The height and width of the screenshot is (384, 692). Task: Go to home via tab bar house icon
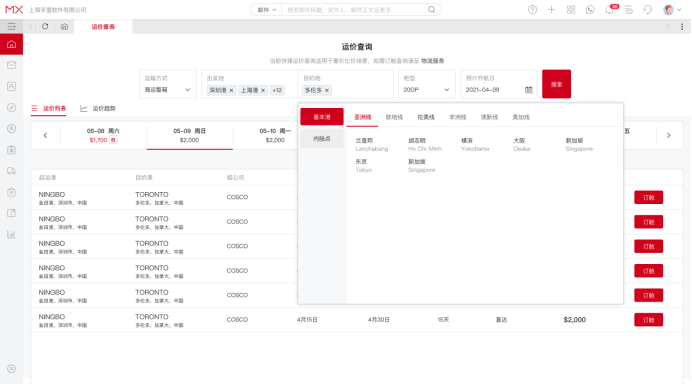(x=64, y=26)
